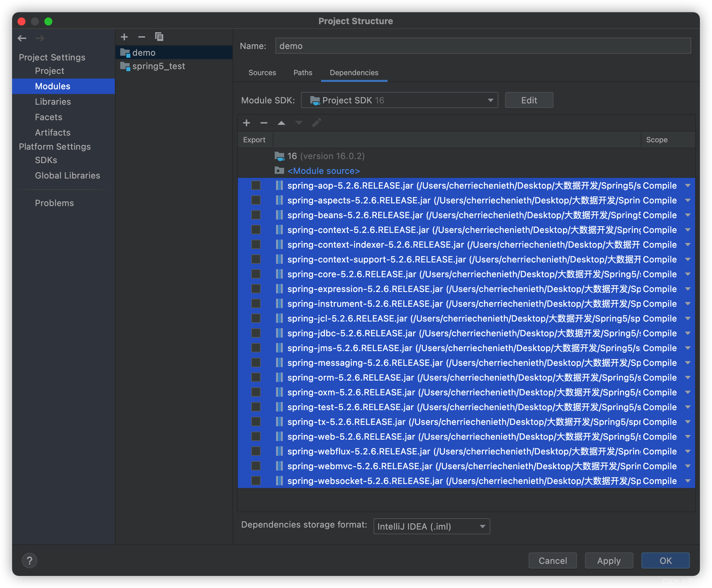Open scope dropdown for spring-aop jar

tap(687, 185)
